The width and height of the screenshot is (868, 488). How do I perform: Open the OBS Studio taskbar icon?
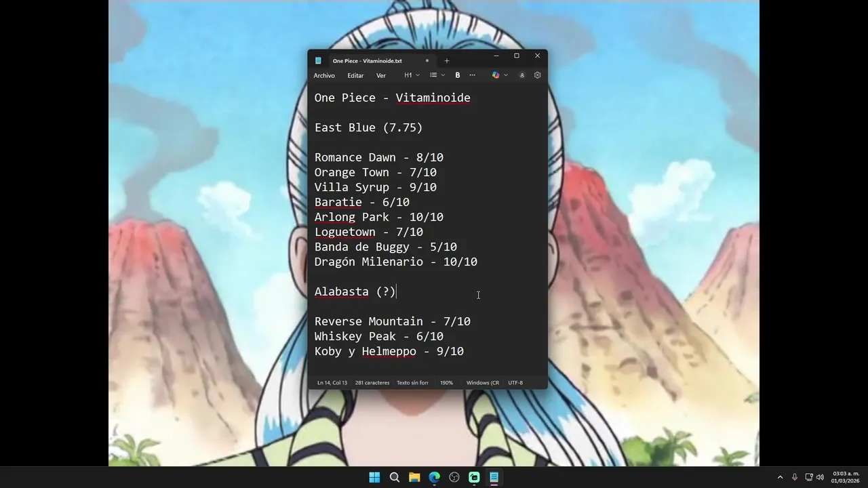(x=454, y=477)
